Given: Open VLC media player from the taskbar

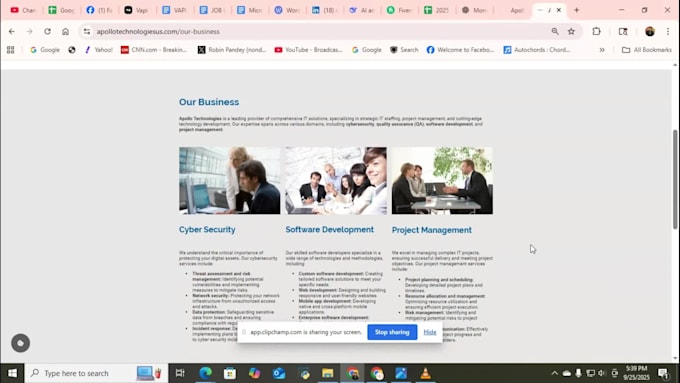Looking at the screenshot, I should (x=425, y=373).
